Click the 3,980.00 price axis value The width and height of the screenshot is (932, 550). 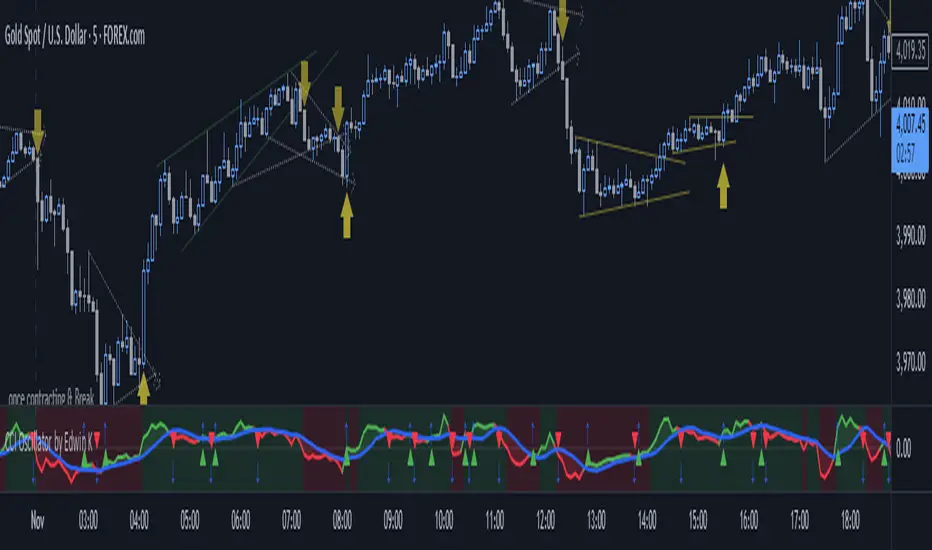pyautogui.click(x=910, y=298)
